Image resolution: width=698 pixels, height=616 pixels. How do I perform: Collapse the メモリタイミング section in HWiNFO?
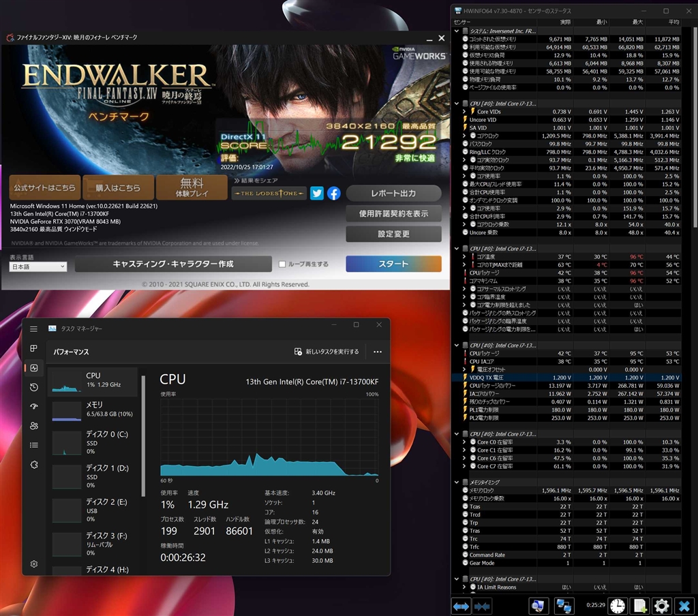456,482
